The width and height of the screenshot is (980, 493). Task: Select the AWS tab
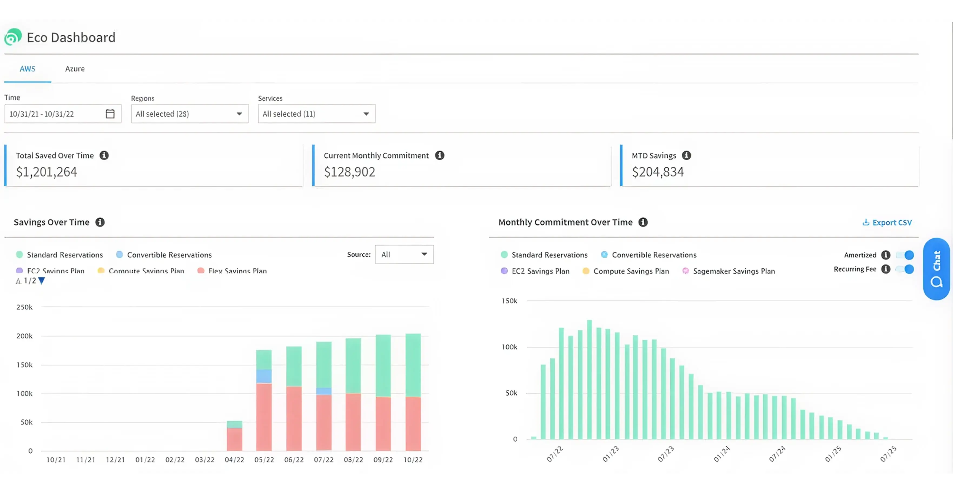[x=27, y=69]
